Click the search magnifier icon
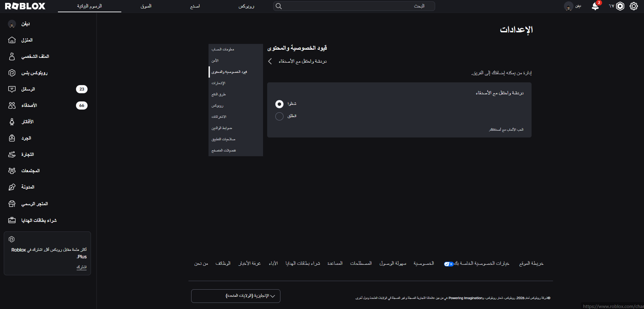The width and height of the screenshot is (644, 309). (x=279, y=6)
